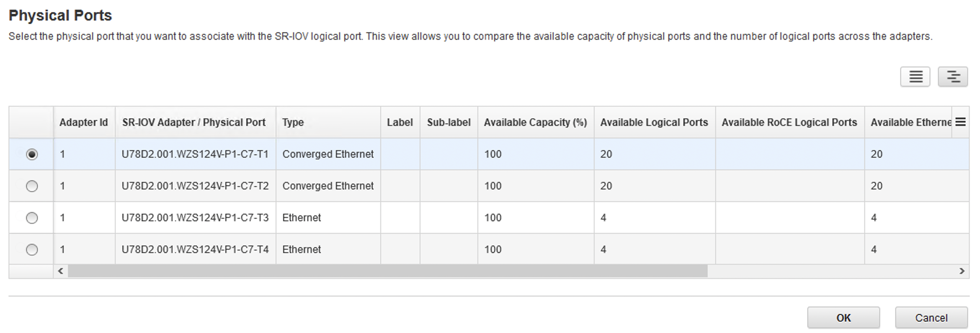Sort by Adapter Id column header
The height and width of the screenshot is (333, 980).
83,123
